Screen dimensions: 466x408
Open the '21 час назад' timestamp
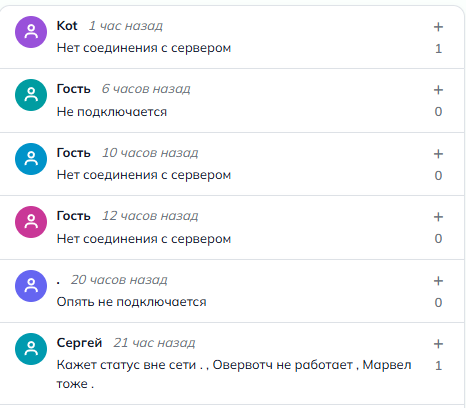click(x=154, y=343)
